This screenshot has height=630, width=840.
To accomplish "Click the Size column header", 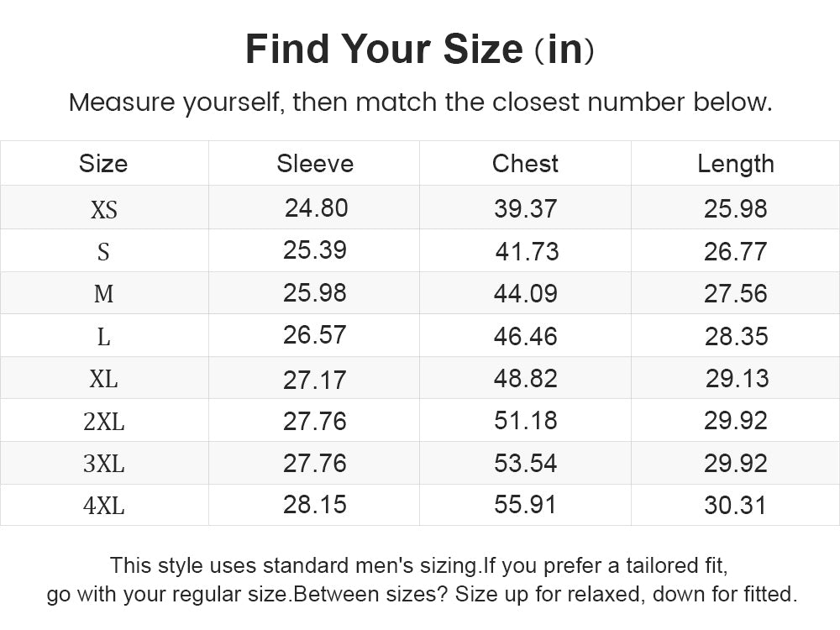I will (103, 164).
